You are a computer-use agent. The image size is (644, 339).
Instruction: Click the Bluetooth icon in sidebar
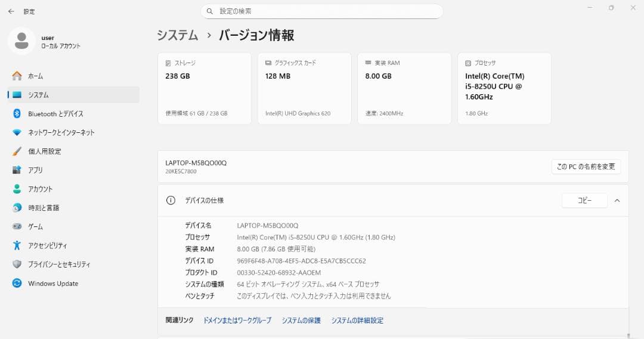pos(17,114)
